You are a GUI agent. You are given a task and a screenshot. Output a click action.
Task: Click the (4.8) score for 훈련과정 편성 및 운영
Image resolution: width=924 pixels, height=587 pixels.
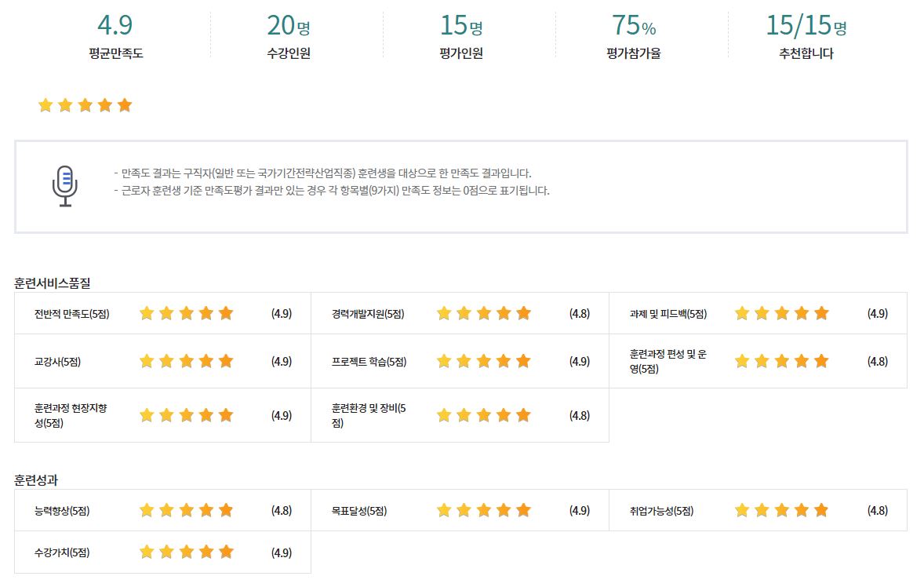[878, 361]
